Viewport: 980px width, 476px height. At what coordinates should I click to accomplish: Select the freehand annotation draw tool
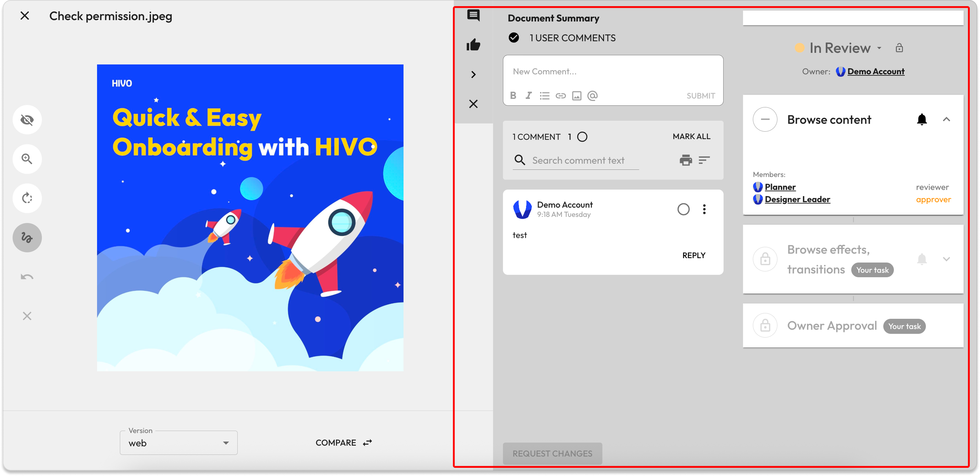click(27, 238)
